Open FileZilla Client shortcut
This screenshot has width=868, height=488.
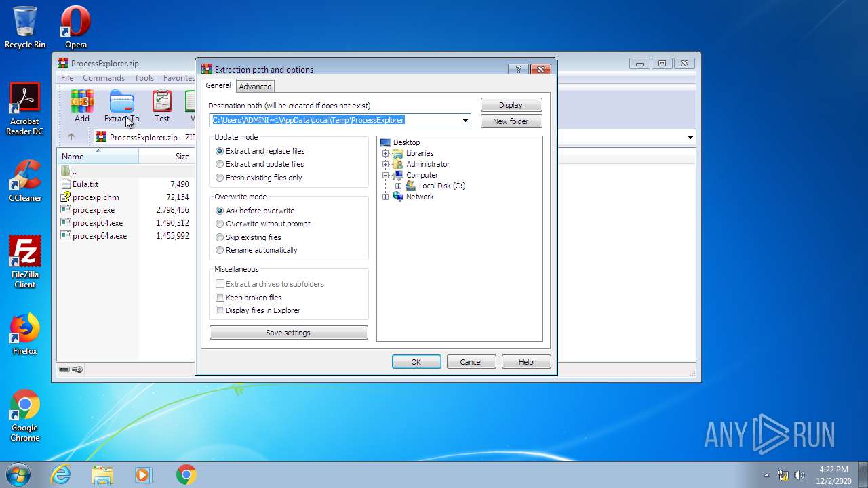click(25, 262)
